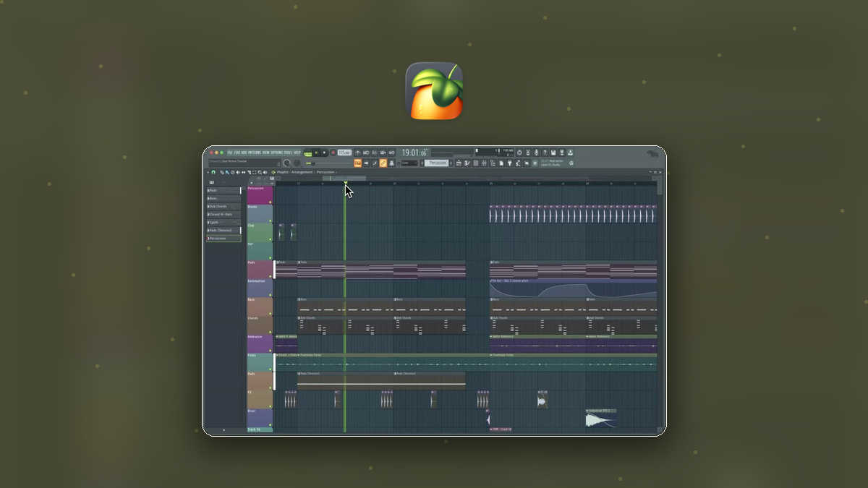The width and height of the screenshot is (868, 488).
Task: Toggle the Playlist snap magnet icon
Action: tap(213, 172)
